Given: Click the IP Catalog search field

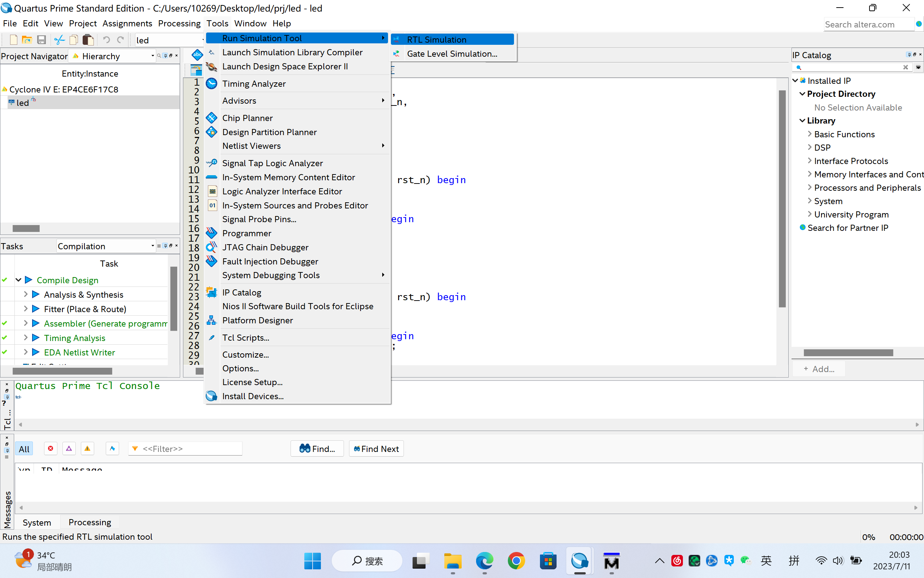Looking at the screenshot, I should coord(851,67).
